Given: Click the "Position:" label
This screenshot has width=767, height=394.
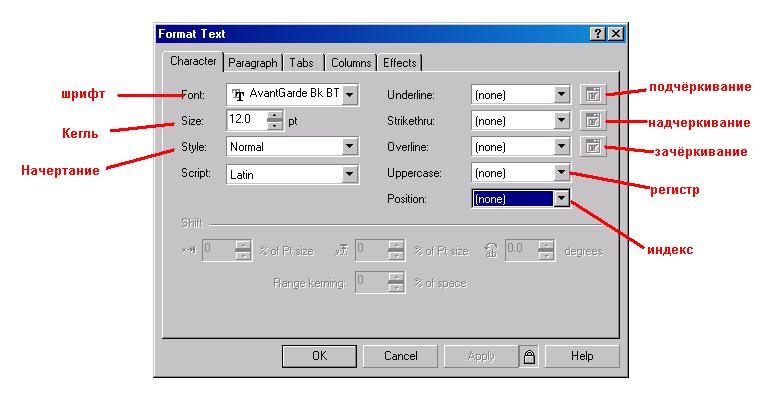Looking at the screenshot, I should [406, 199].
